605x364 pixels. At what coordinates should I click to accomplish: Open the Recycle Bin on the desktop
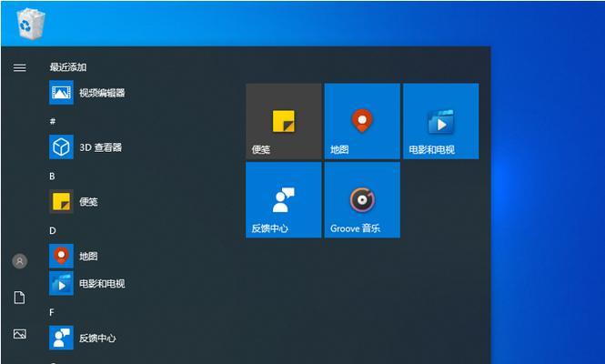tap(31, 24)
